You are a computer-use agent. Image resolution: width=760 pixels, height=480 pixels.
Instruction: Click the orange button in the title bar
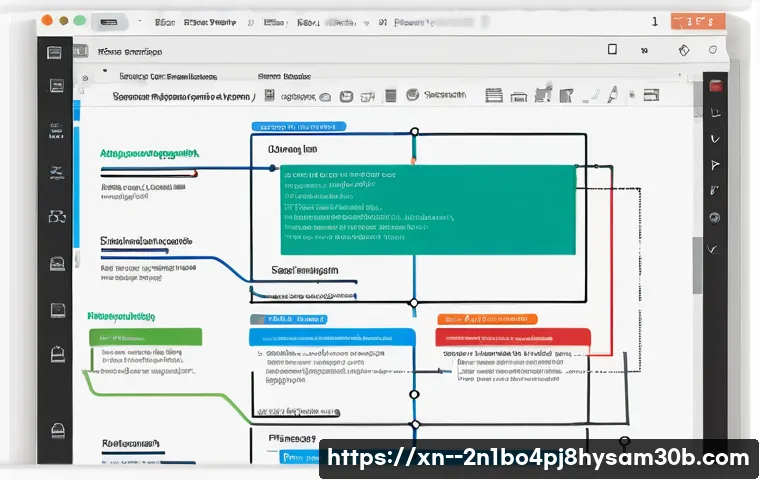tap(695, 20)
